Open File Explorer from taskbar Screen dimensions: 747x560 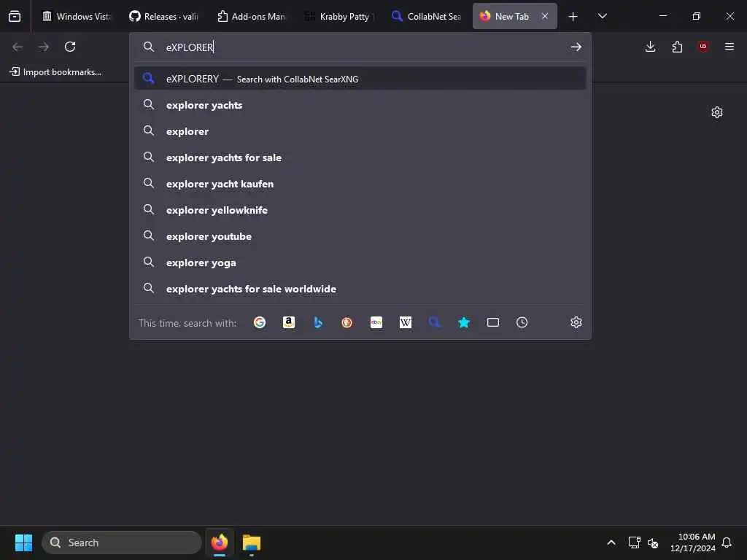pos(252,542)
